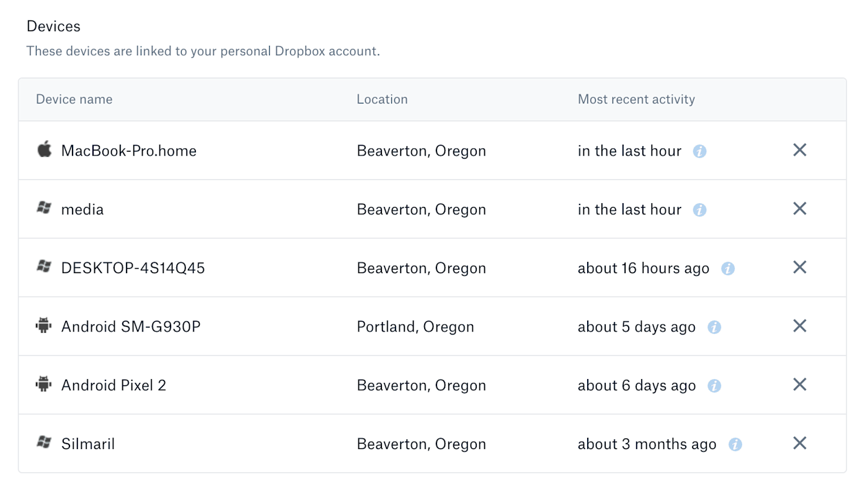Show activity details for Android SM-G930P
Image resolution: width=868 pixels, height=490 pixels.
click(714, 327)
